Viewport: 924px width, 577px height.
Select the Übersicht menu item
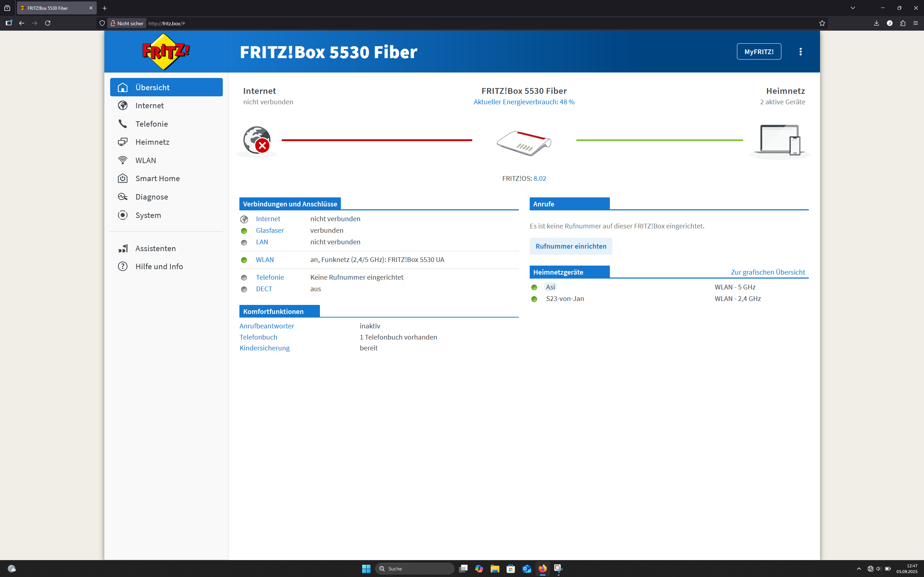pyautogui.click(x=166, y=87)
